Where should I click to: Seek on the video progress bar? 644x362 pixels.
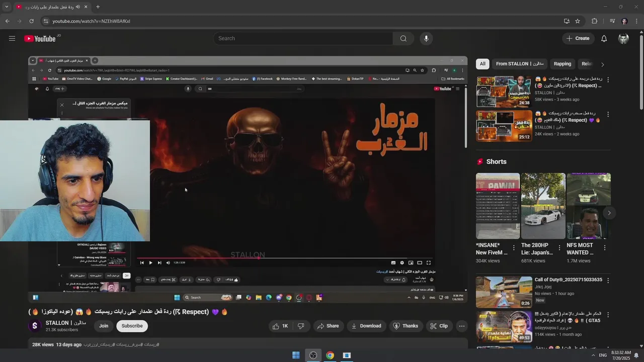pyautogui.click(x=285, y=258)
